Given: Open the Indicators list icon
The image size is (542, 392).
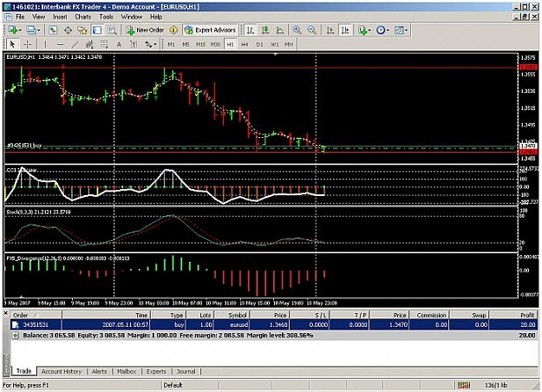Looking at the screenshot, I should click(x=362, y=30).
